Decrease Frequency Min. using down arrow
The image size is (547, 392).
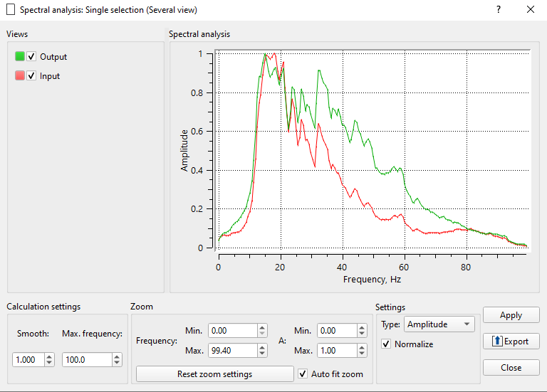pyautogui.click(x=262, y=334)
